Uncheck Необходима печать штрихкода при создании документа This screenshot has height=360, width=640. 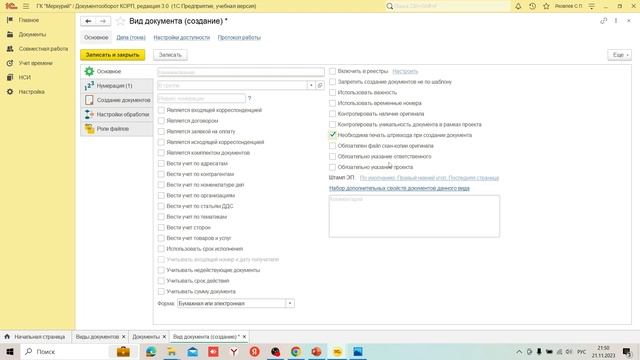[x=333, y=135]
